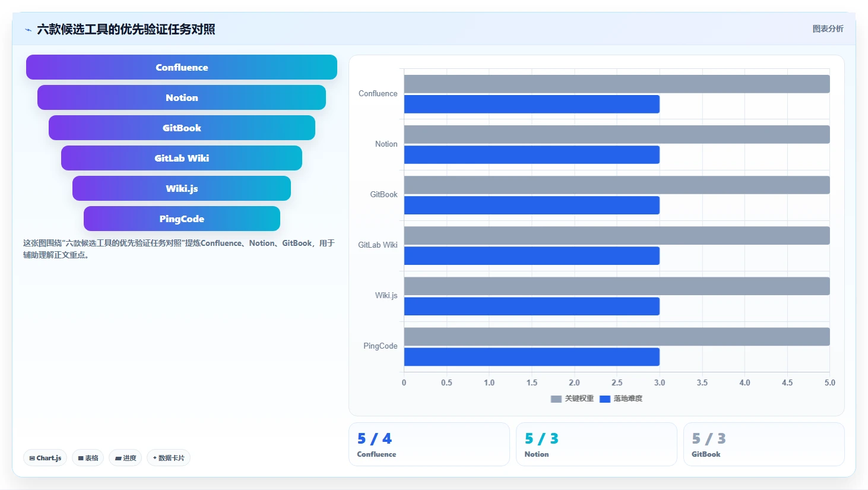The width and height of the screenshot is (868, 490).
Task: Click the x-axis value 5.0
Action: pyautogui.click(x=829, y=382)
